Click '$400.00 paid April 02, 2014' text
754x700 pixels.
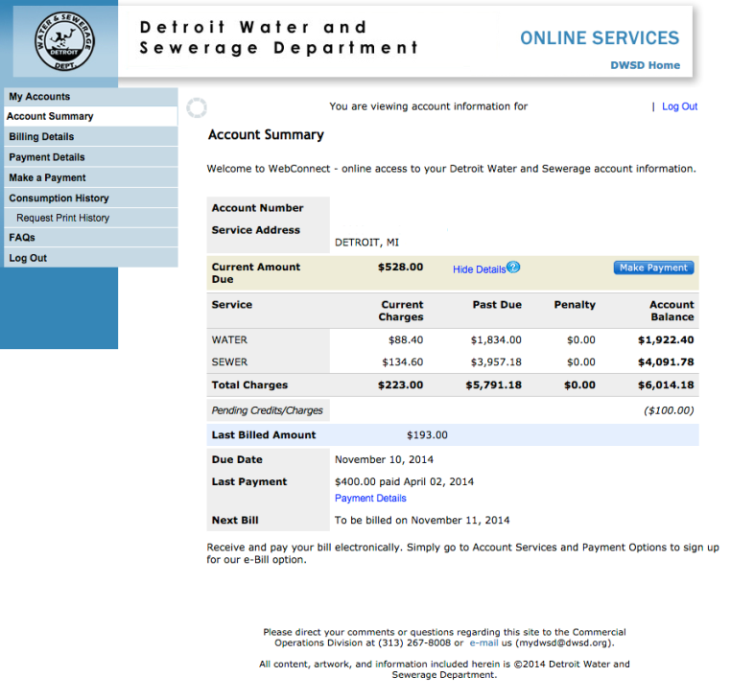(x=404, y=481)
